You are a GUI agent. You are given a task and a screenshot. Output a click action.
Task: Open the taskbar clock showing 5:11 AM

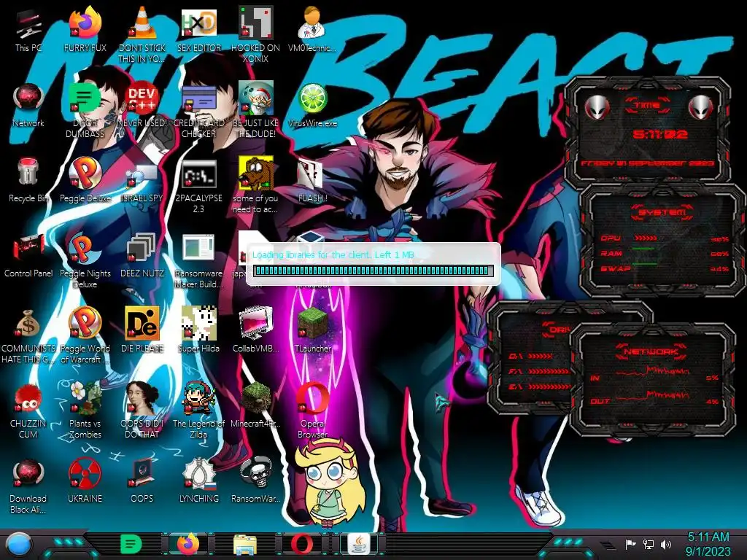708,544
